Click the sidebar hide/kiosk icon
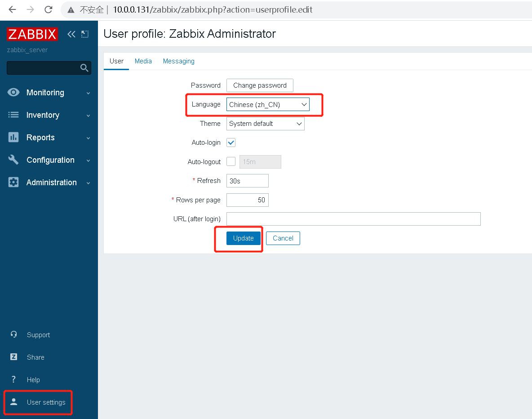The height and width of the screenshot is (419, 532). [85, 34]
